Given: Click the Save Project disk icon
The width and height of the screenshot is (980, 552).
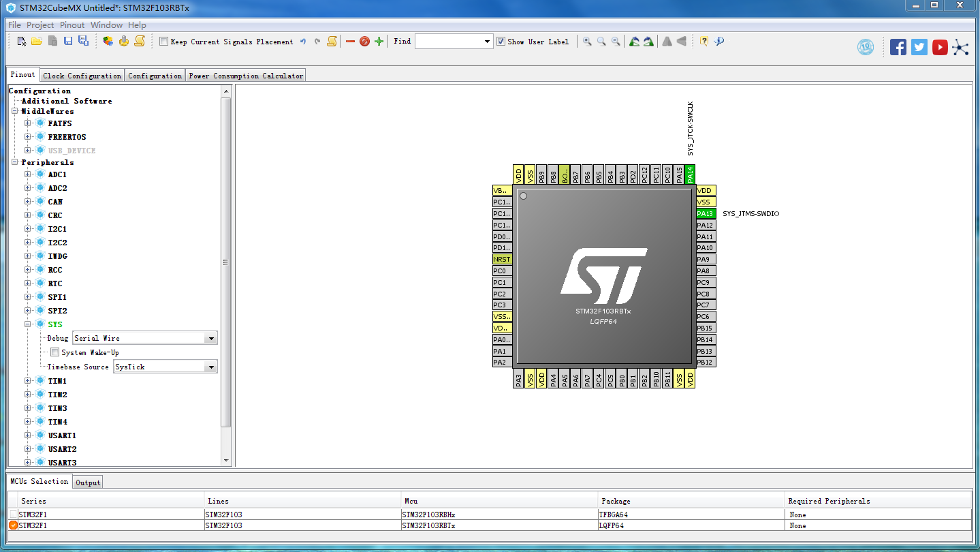Looking at the screenshot, I should [68, 42].
